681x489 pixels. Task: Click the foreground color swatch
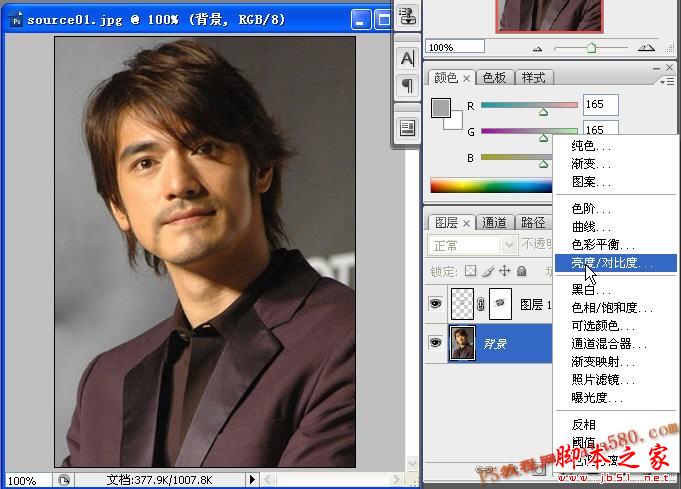(440, 107)
